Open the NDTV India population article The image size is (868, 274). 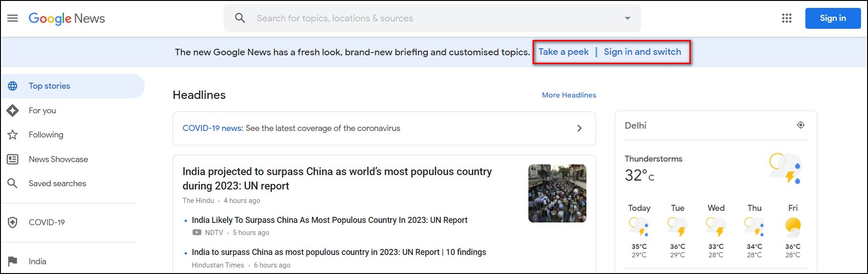[x=329, y=220]
